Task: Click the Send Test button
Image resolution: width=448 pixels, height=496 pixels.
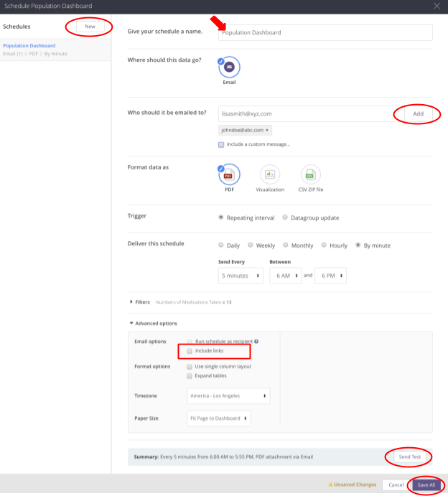Action: 410,457
